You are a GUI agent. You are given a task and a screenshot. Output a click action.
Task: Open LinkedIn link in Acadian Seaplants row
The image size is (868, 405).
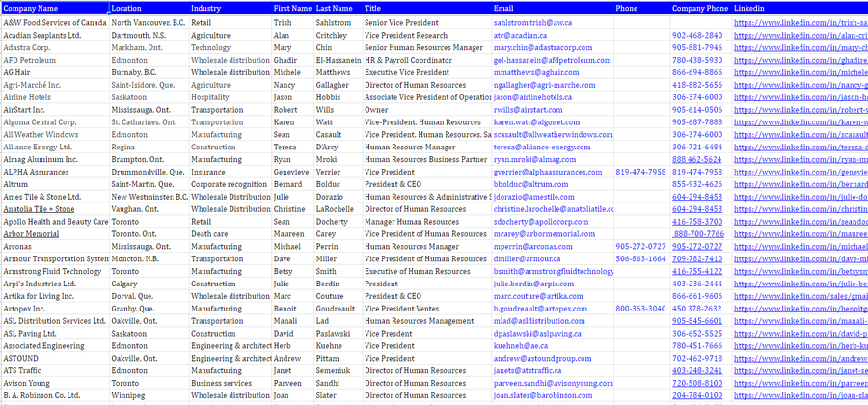click(x=800, y=36)
